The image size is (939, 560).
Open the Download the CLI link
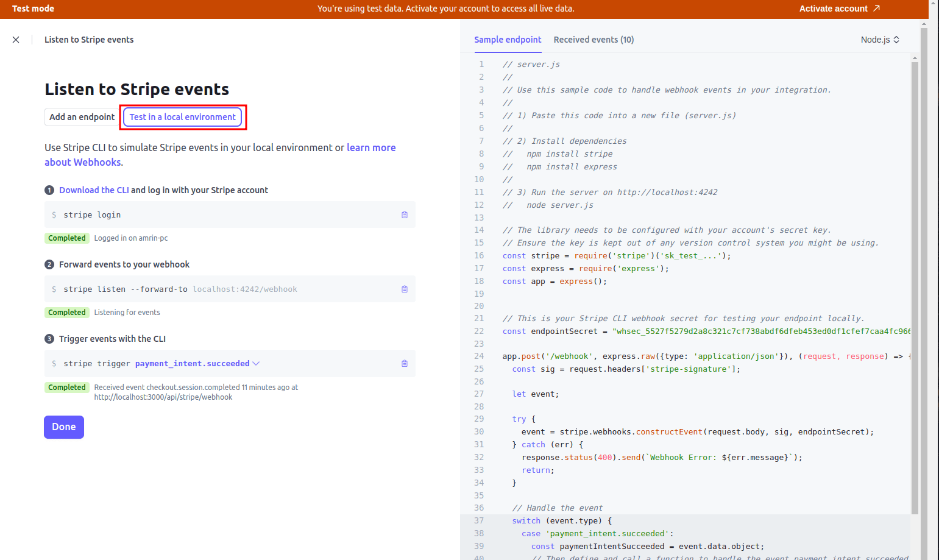[x=93, y=190]
